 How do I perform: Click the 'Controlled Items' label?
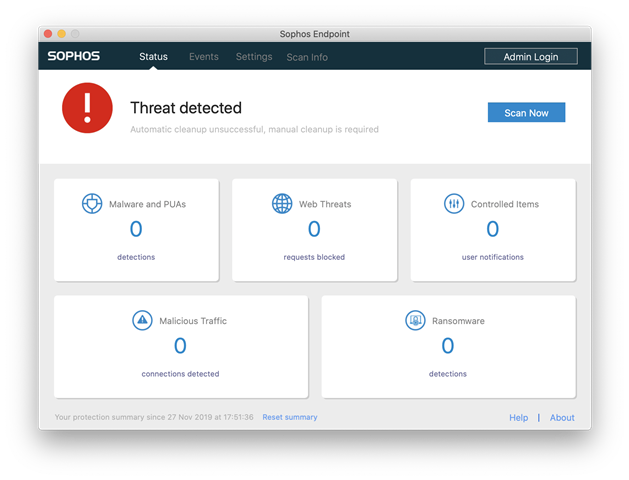pos(505,204)
